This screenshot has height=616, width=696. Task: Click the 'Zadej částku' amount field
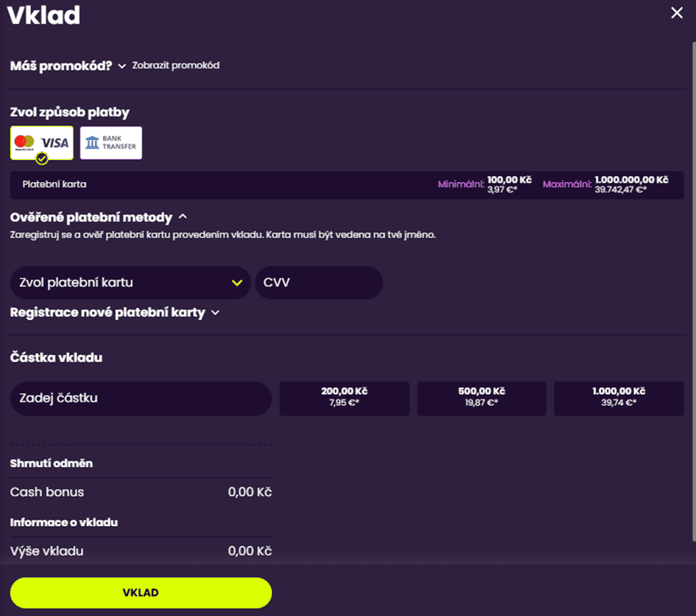(141, 399)
